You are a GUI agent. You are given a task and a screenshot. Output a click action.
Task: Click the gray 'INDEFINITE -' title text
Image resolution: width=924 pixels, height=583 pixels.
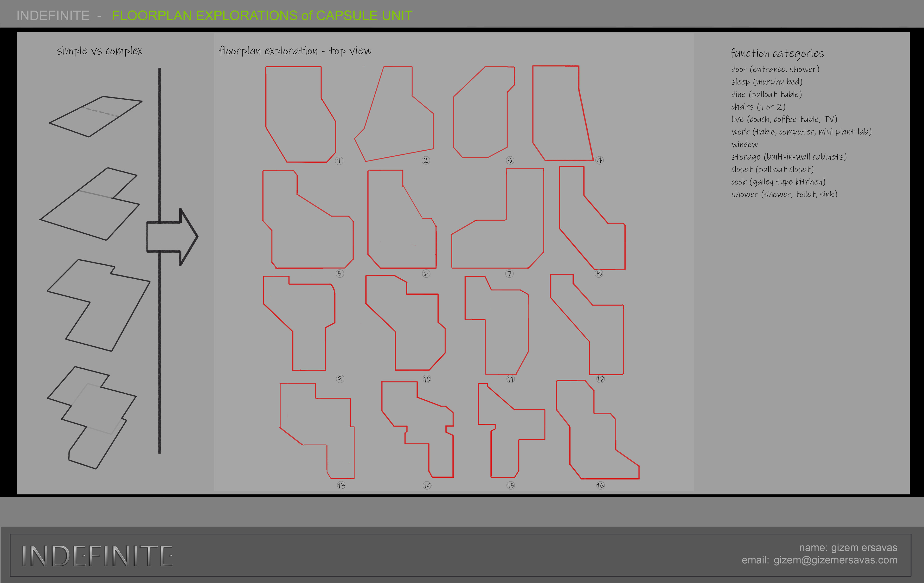(59, 15)
